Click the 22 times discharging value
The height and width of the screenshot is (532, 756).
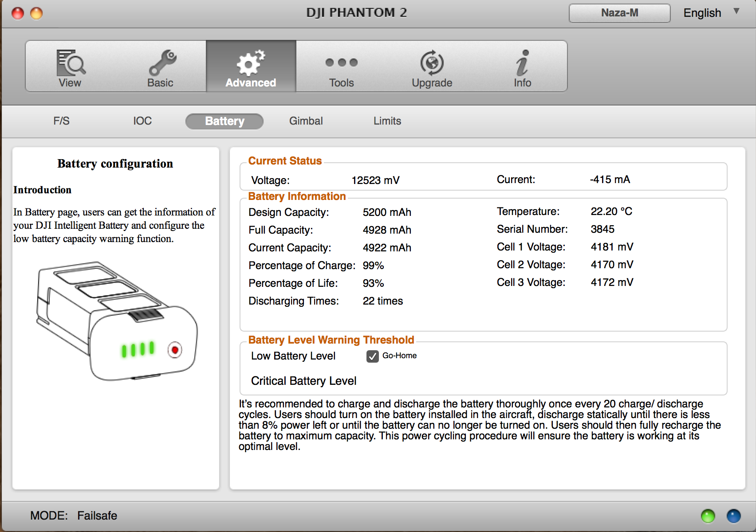(x=383, y=301)
